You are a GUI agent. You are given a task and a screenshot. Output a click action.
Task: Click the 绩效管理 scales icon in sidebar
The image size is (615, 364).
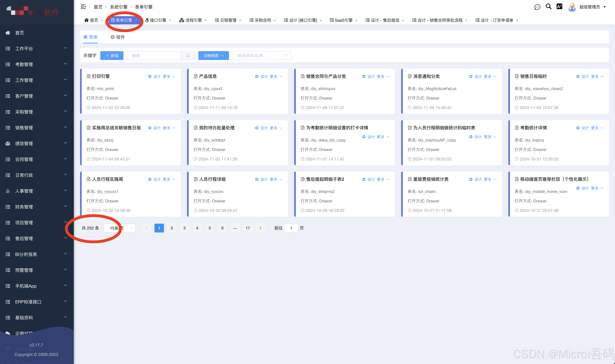[x=8, y=144]
